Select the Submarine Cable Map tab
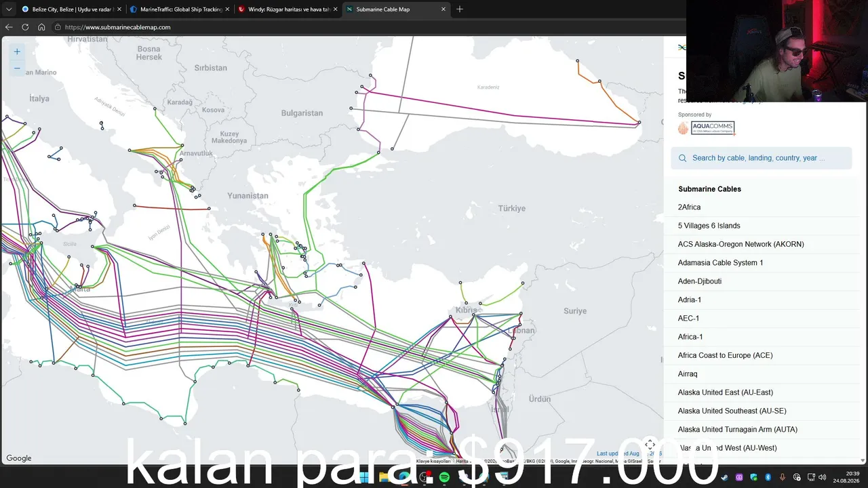Screen dimensions: 868x488 (396, 9)
